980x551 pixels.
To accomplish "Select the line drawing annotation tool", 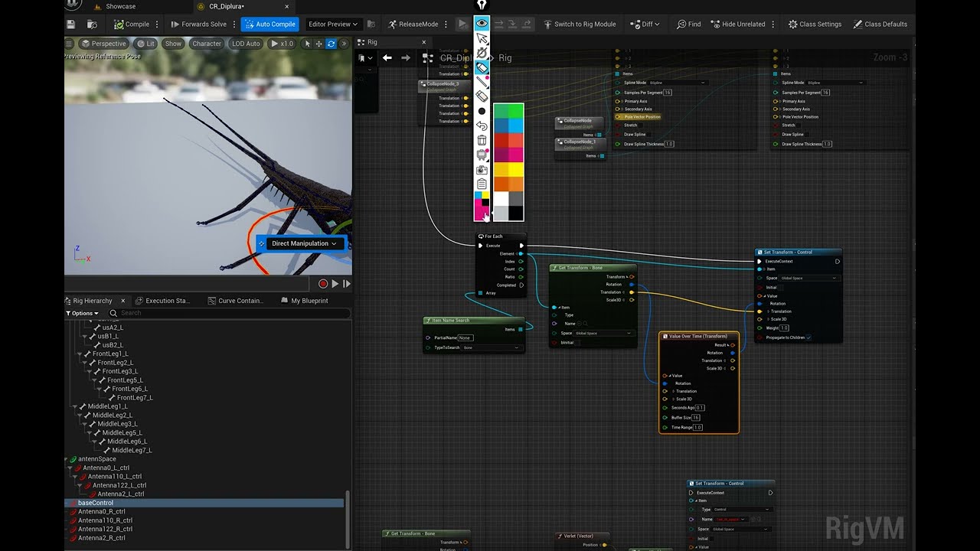I will coord(482,82).
